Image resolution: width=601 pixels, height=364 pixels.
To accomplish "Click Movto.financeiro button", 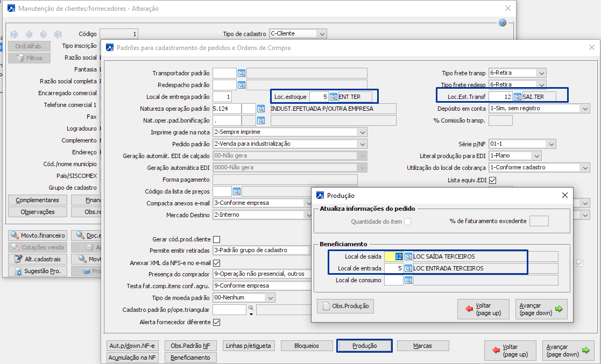I will pos(38,235).
